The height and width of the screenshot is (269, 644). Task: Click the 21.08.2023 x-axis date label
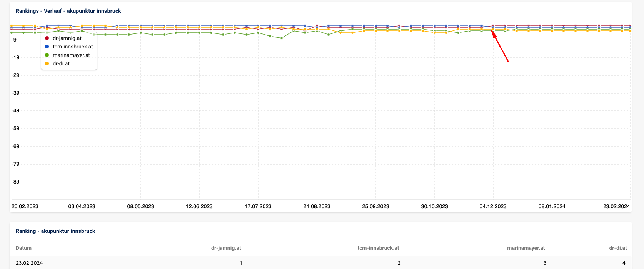tap(317, 207)
